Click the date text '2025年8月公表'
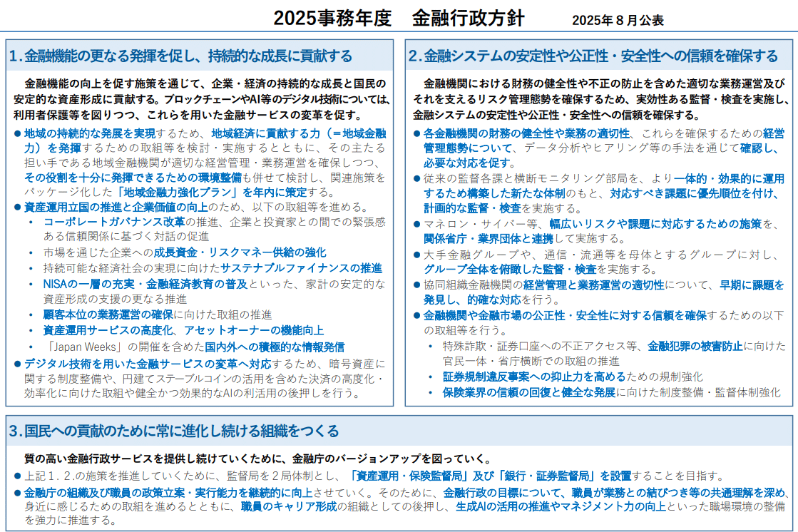Viewport: 798px width, 532px height. pos(618,21)
